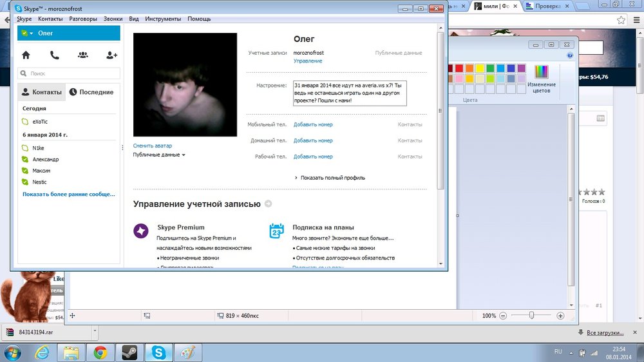Click Paint's zoom in plus button
The width and height of the screenshot is (644, 362).
(x=560, y=316)
